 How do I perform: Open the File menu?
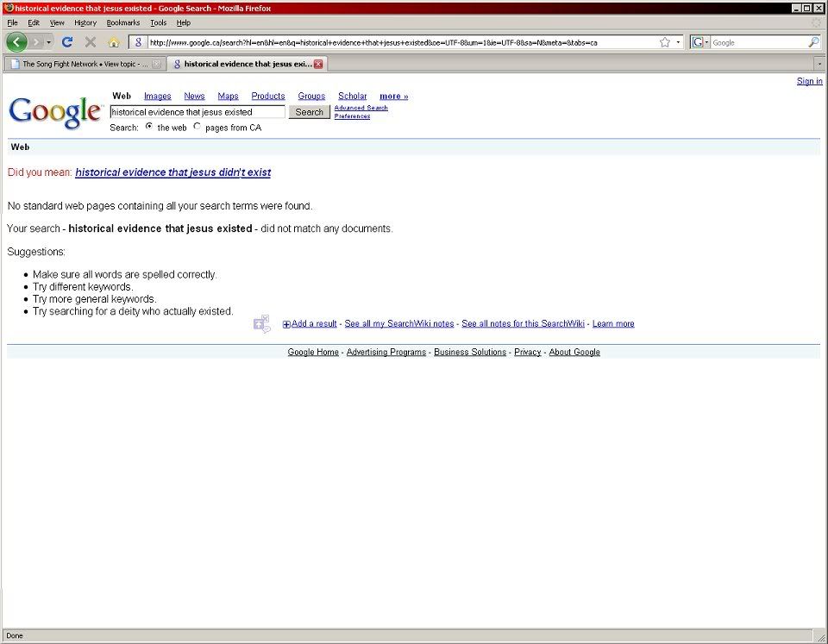12,22
